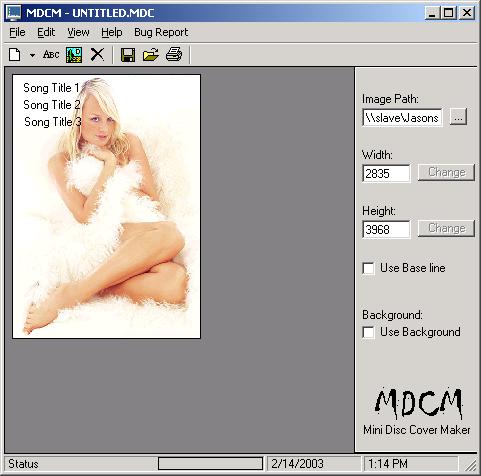
Task: Open the Edit menu
Action: click(x=46, y=32)
